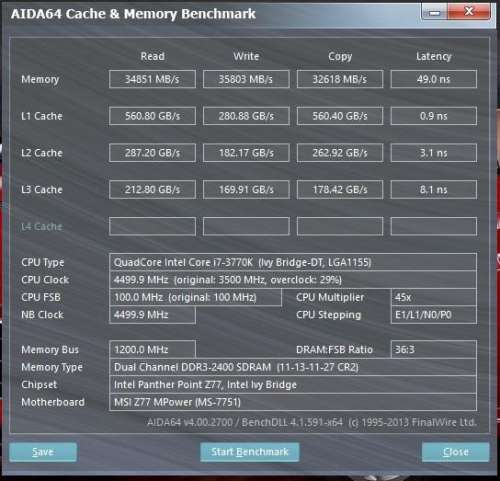Viewport: 500px width, 481px height.
Task: Click the L1 Cache row label
Action: click(42, 116)
